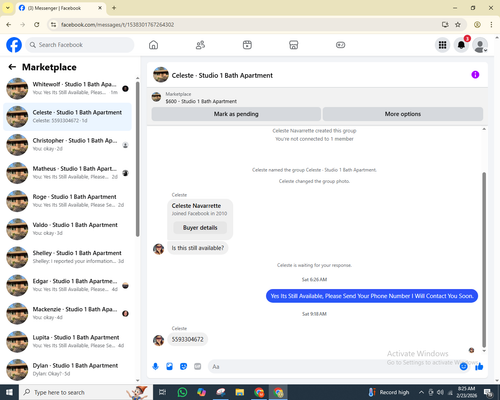Click the browser address bar URL
The height and width of the screenshot is (400, 500).
click(x=117, y=25)
